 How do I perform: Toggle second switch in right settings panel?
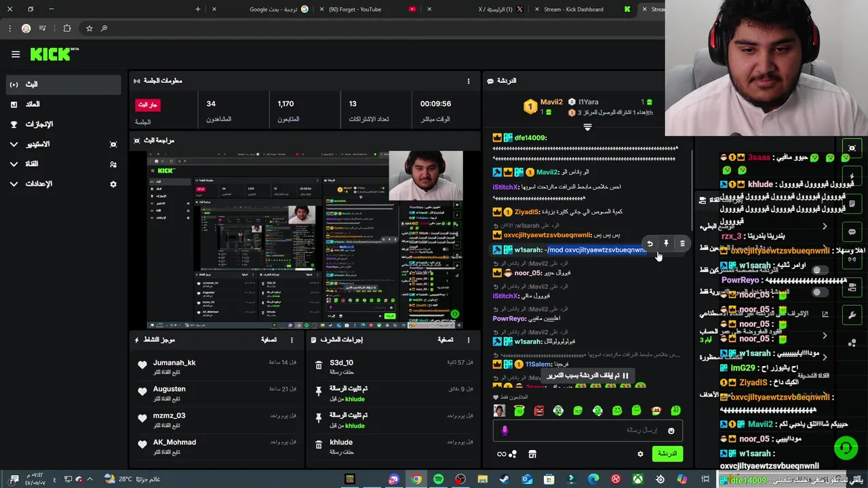pos(820,292)
